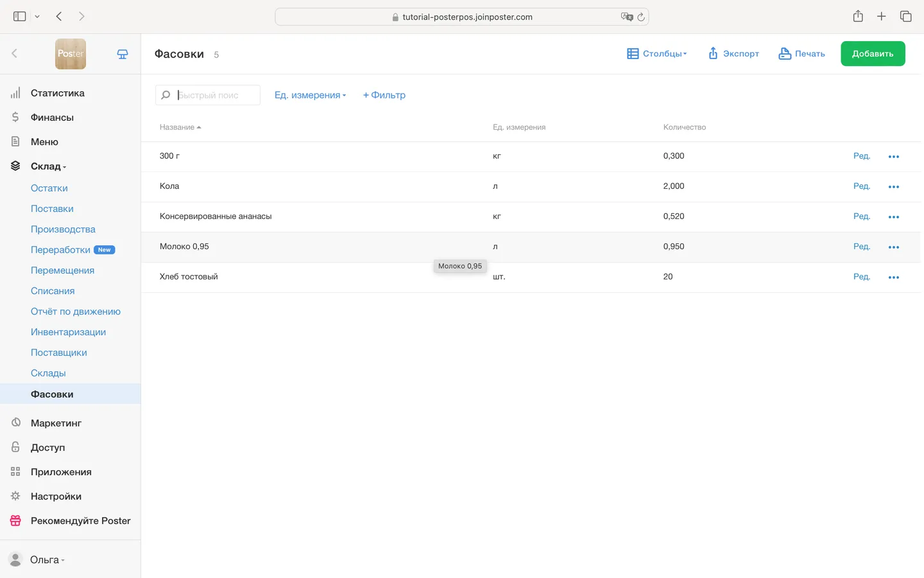Click the Safari share icon

tap(858, 17)
